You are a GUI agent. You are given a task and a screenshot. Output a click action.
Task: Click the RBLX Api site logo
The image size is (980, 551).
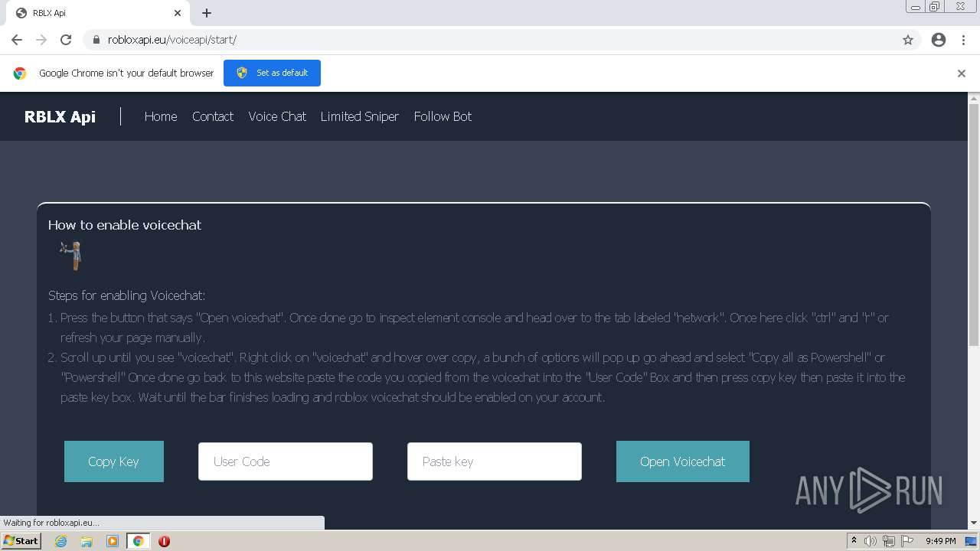pyautogui.click(x=60, y=116)
